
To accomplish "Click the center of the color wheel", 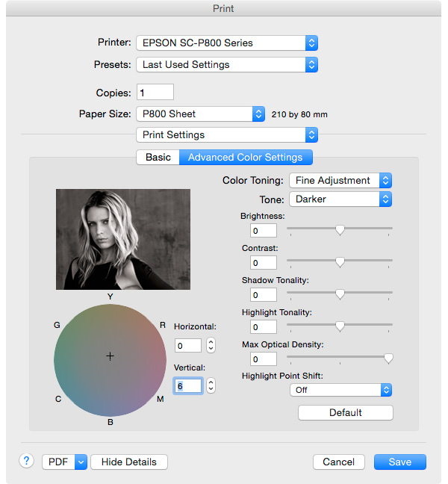I will (x=110, y=357).
